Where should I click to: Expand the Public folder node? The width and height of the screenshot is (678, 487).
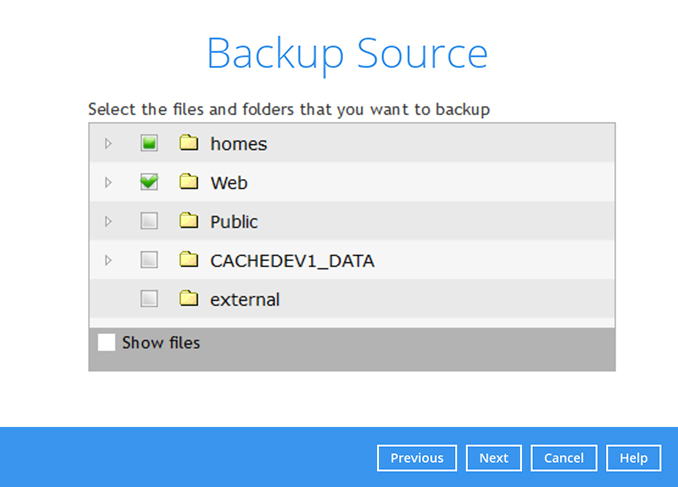point(109,222)
